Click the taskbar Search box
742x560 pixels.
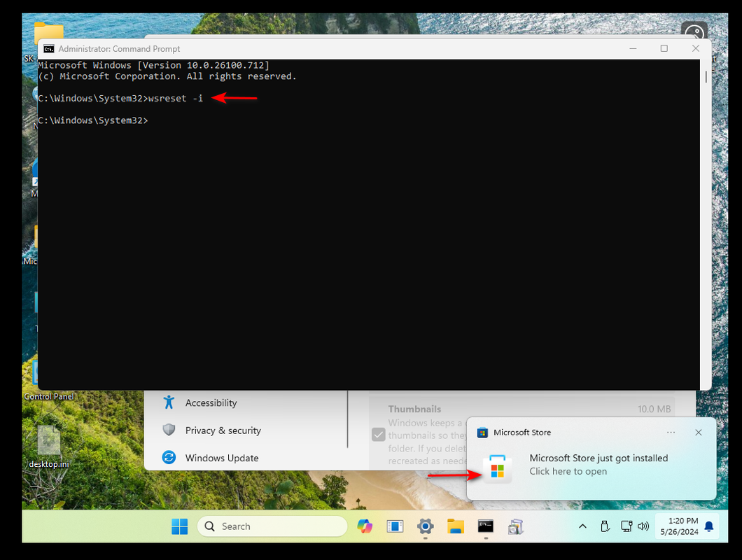[x=272, y=526]
